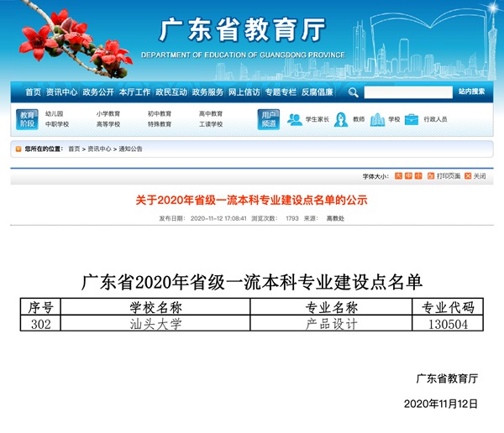
Task: Click the 教育阶段 badge
Action: pos(27,119)
